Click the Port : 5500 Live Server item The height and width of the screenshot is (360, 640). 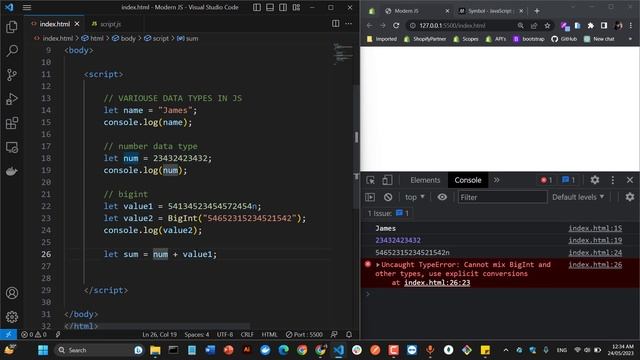[x=304, y=335]
